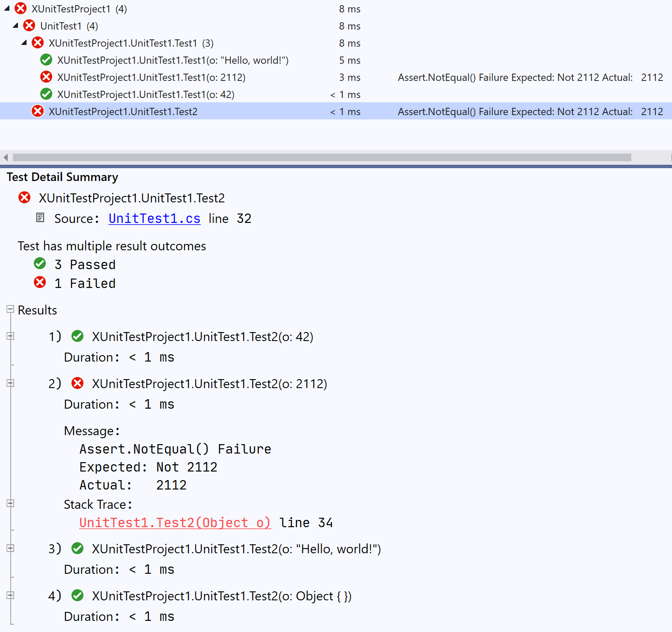Collapse the UnitTest1 class node
The image size is (672, 632).
click(15, 26)
